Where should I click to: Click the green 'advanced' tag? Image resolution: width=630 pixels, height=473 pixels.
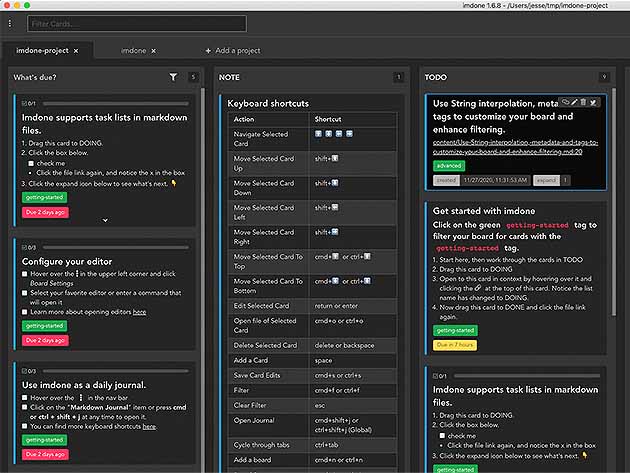449,165
